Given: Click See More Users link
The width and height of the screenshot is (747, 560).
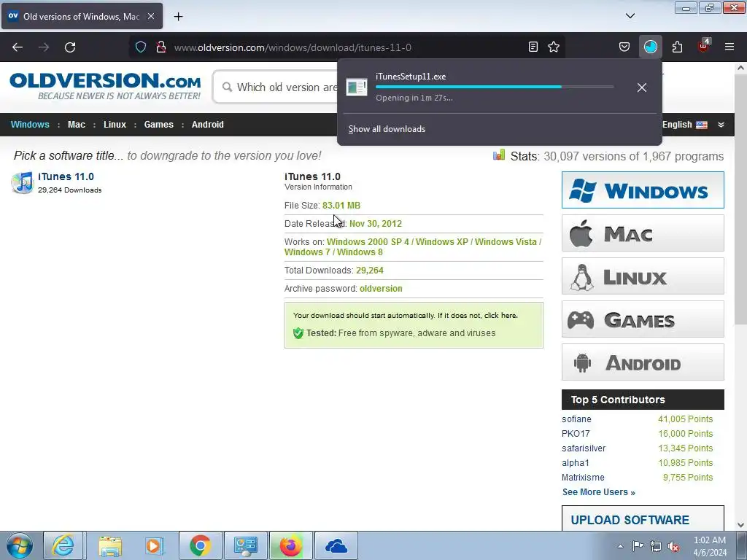Looking at the screenshot, I should click(x=599, y=492).
